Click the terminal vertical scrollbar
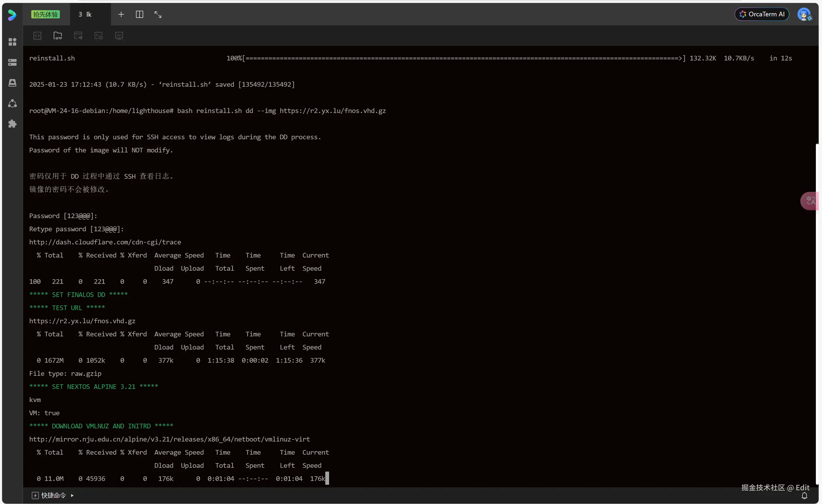The image size is (822, 504). tap(817, 314)
